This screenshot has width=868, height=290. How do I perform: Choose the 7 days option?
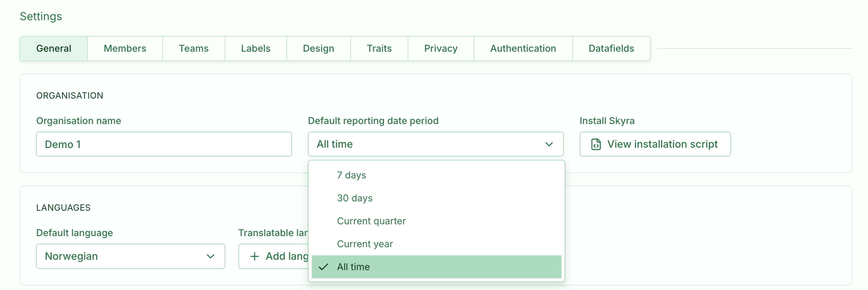pos(436,175)
